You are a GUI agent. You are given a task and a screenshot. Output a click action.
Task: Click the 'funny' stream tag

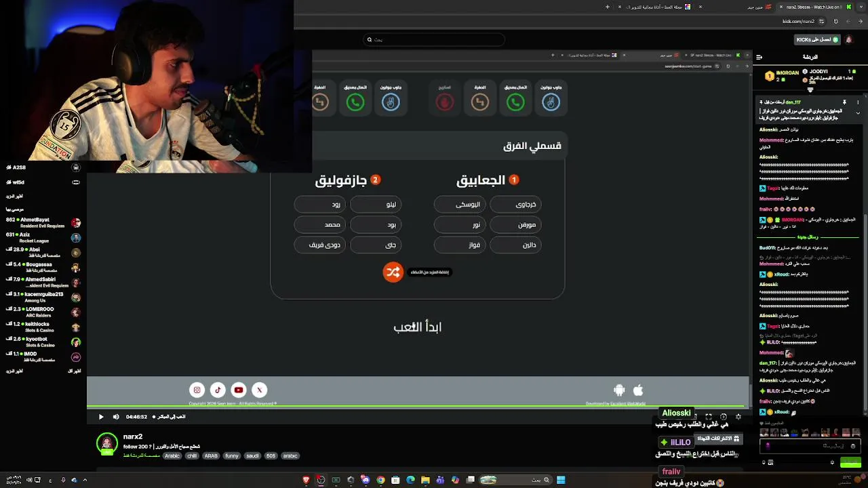coord(232,456)
